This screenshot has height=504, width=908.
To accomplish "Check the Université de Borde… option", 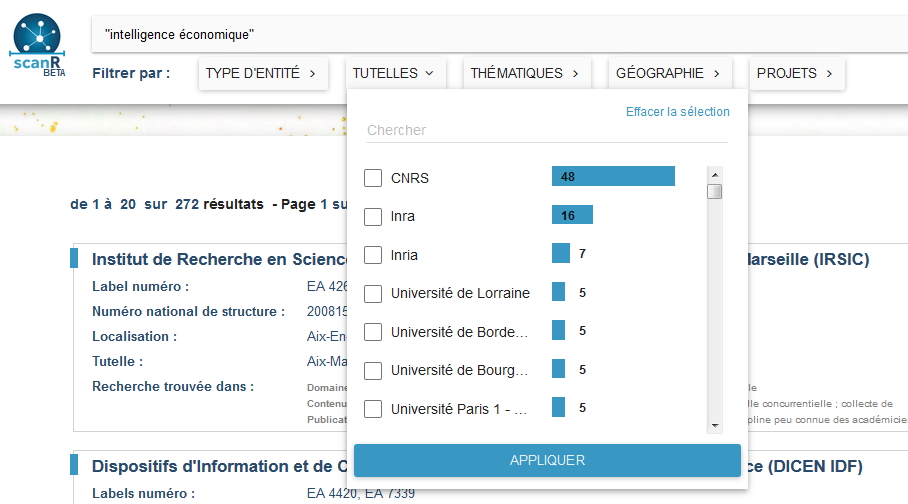I will pos(373,332).
